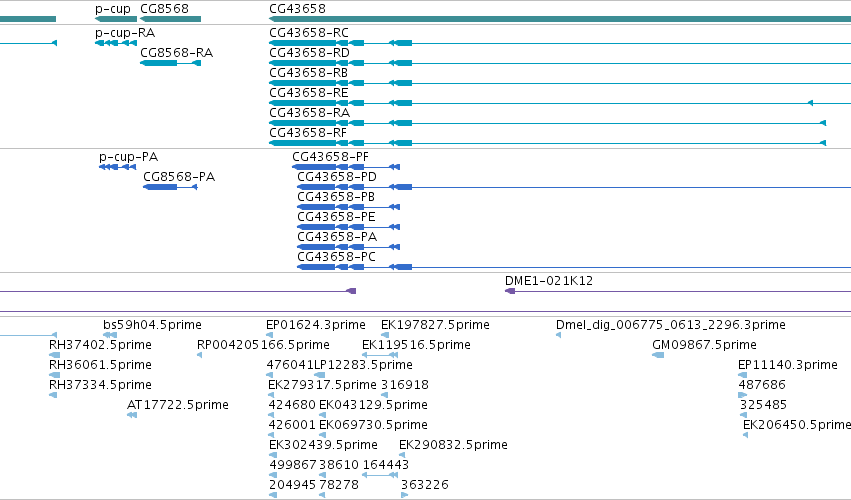This screenshot has width=851, height=500.
Task: Open transcript CG43658-RE
Action: [x=309, y=93]
